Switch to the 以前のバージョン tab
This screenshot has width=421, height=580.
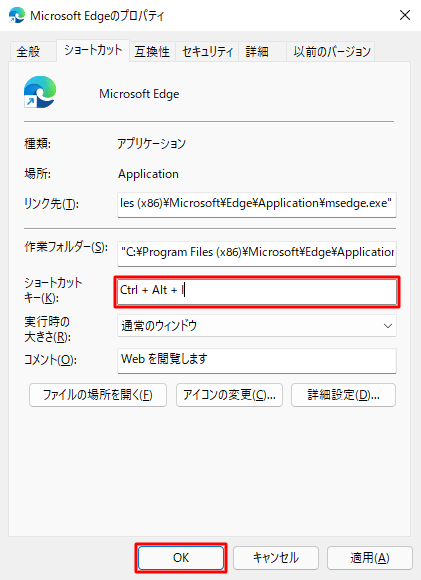point(332,51)
